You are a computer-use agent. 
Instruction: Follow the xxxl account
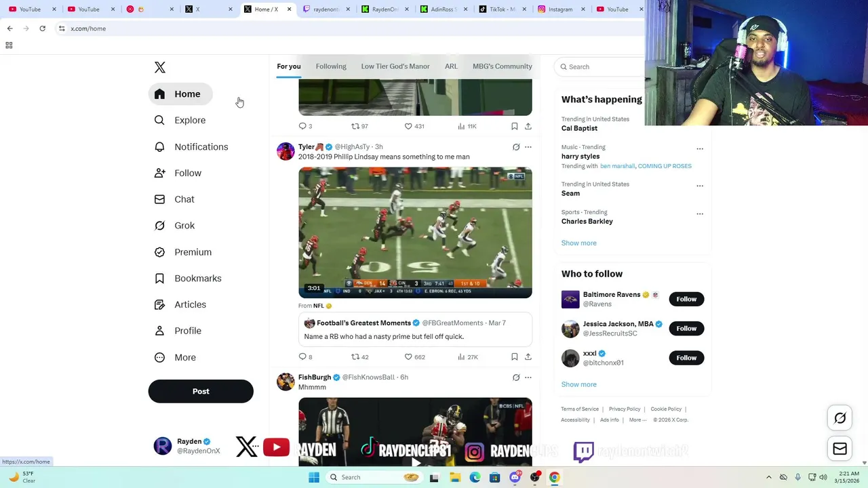pyautogui.click(x=686, y=358)
